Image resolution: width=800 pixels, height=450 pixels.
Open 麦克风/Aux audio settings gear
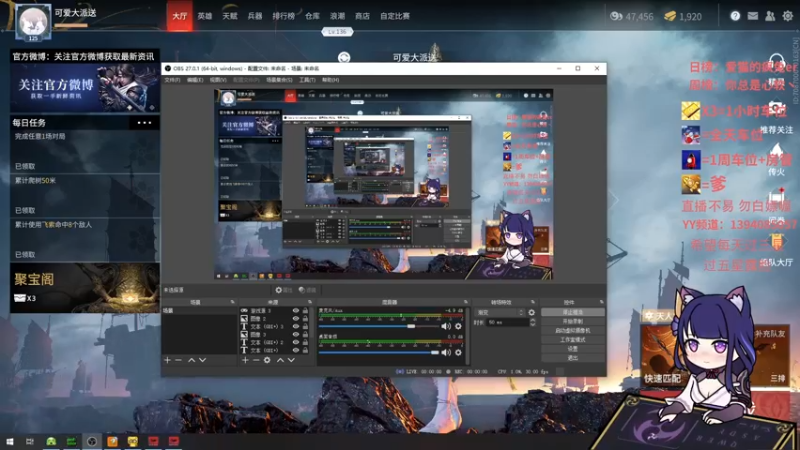pos(458,327)
